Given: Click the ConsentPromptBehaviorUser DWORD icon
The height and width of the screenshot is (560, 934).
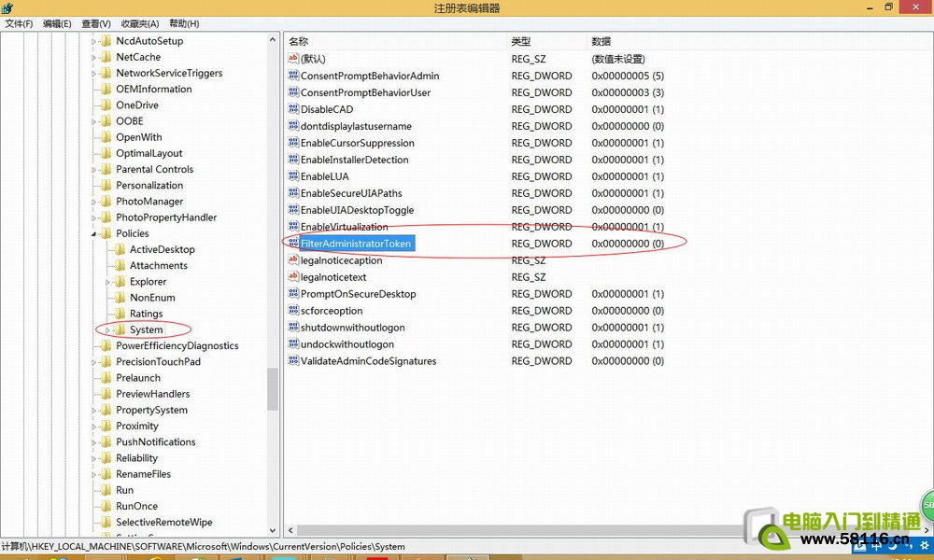Looking at the screenshot, I should click(x=293, y=92).
